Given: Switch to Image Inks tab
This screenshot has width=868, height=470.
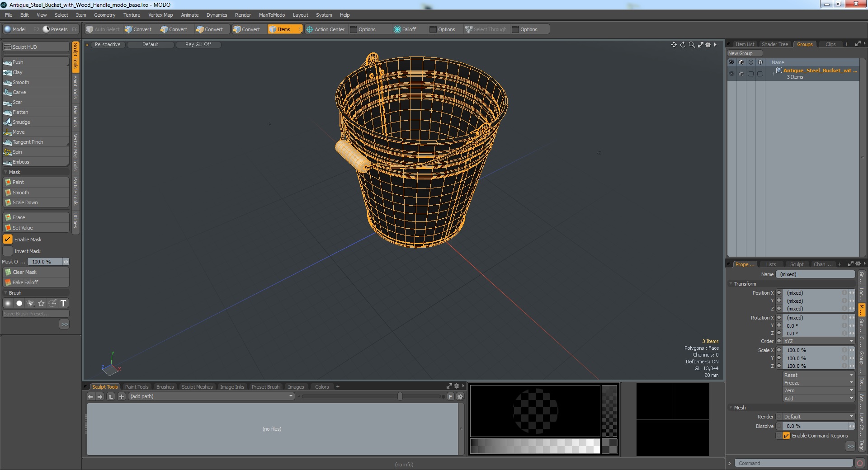Looking at the screenshot, I should click(x=232, y=387).
